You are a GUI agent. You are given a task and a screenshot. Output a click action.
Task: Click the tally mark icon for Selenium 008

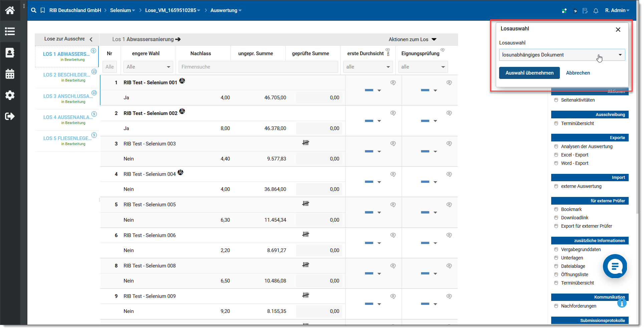pos(306,265)
